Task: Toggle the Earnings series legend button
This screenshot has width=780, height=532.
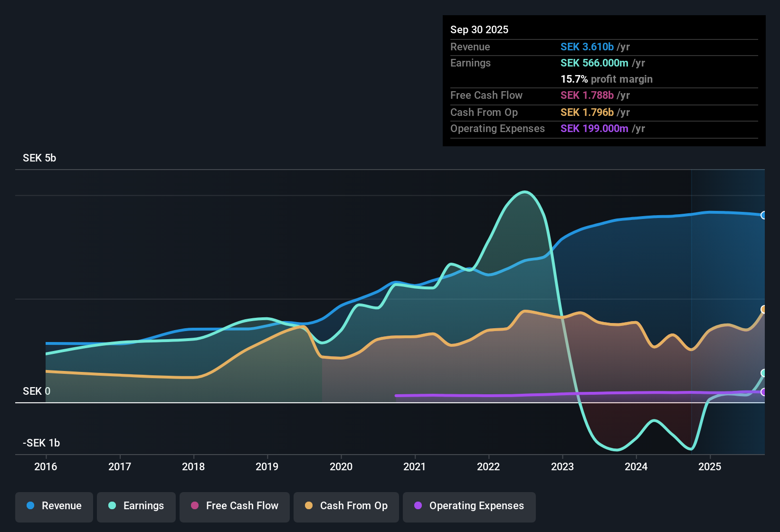Action: [136, 506]
